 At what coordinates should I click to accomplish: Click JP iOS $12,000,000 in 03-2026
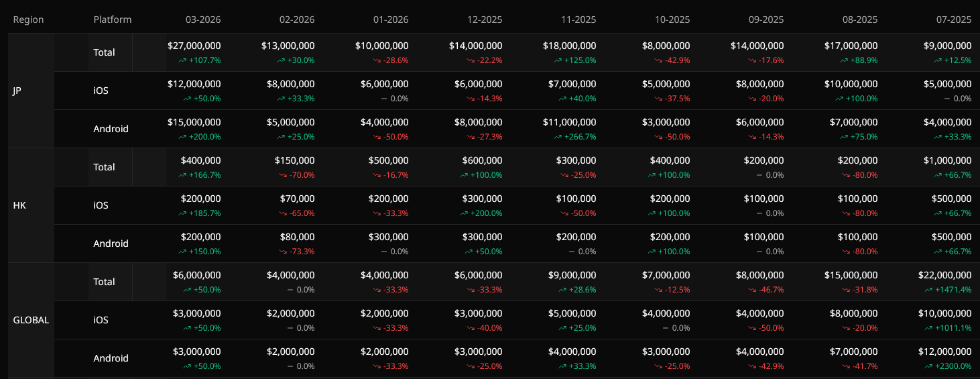[x=194, y=84]
